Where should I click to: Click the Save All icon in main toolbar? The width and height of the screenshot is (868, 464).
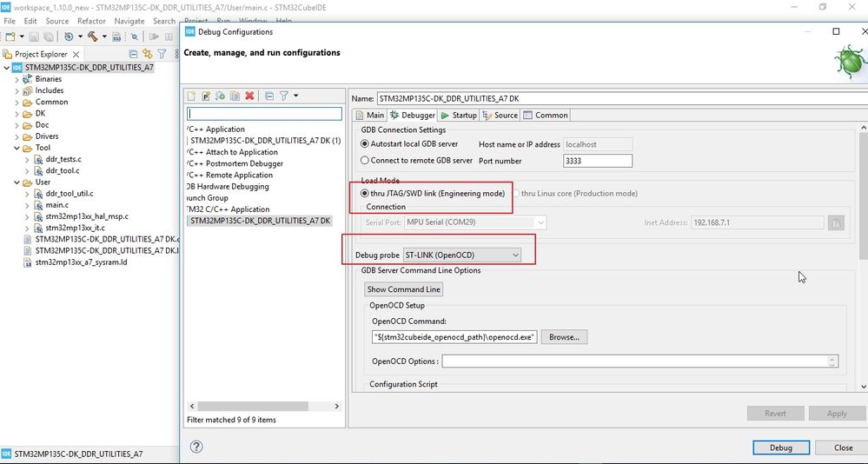tap(49, 36)
